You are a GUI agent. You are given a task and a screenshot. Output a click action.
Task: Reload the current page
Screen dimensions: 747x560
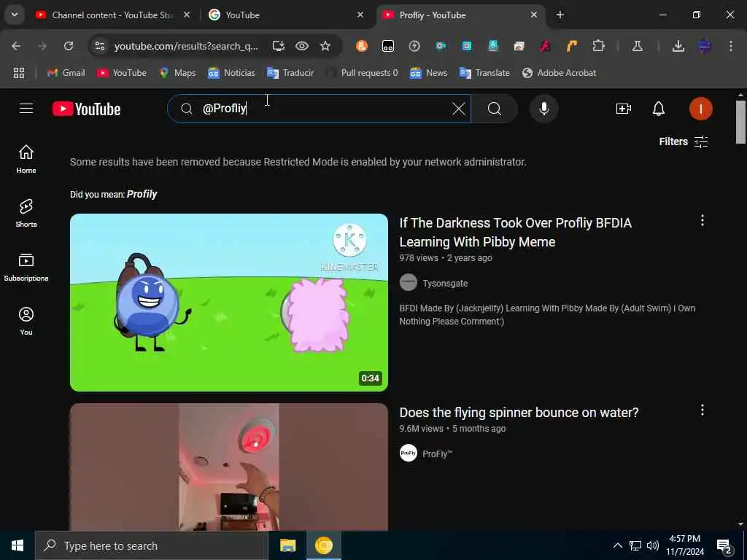[x=69, y=46]
